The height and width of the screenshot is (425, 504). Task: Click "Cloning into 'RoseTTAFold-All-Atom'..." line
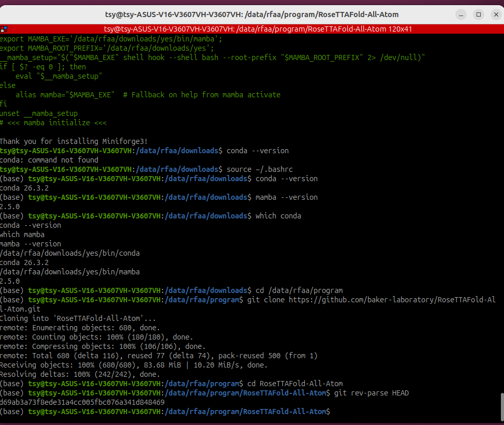(x=78, y=318)
